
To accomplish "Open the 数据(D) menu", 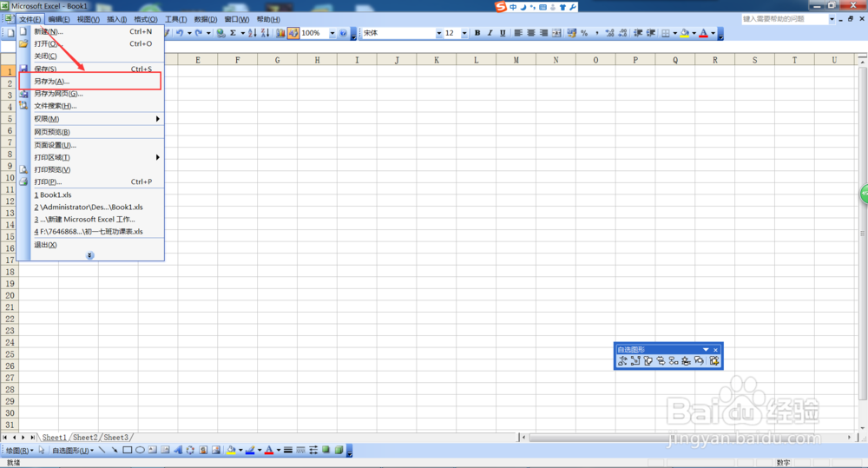I will [x=206, y=19].
